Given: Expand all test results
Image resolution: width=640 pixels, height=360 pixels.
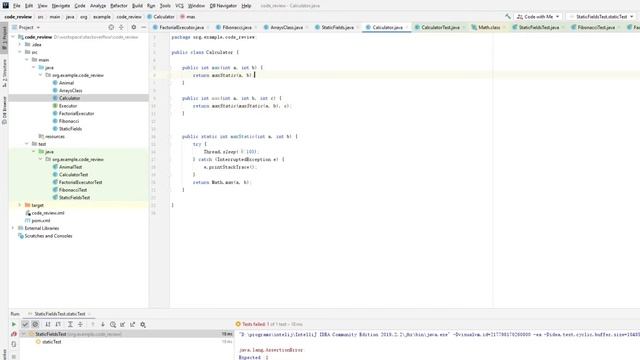Looking at the screenshot, I should coord(70,324).
